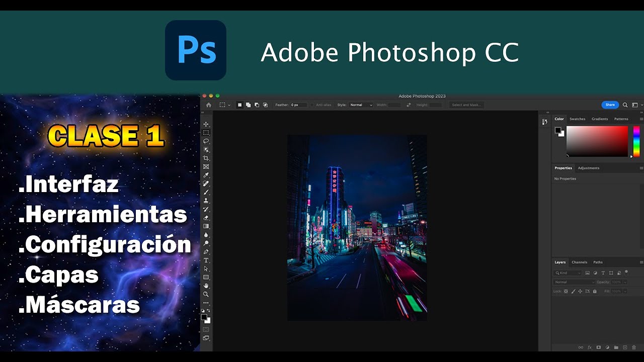
Task: Switch to the Swatches tab
Action: [x=577, y=119]
